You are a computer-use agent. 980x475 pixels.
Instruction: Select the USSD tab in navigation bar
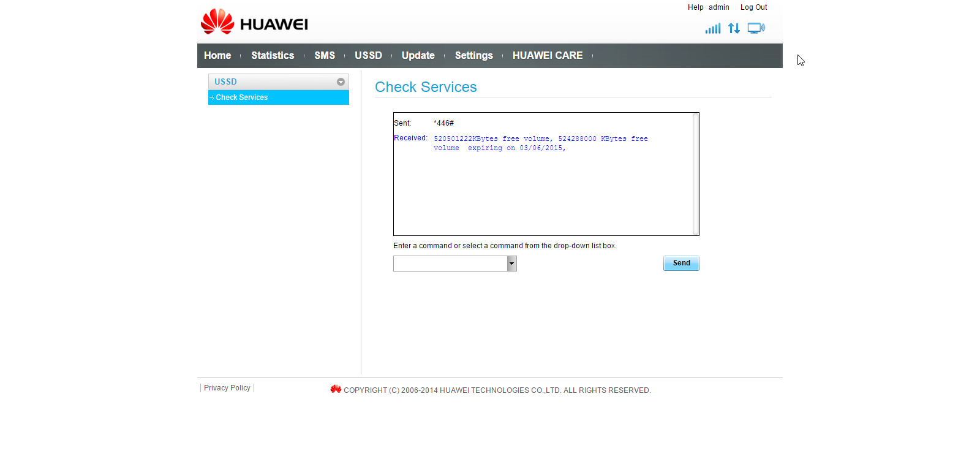coord(368,56)
